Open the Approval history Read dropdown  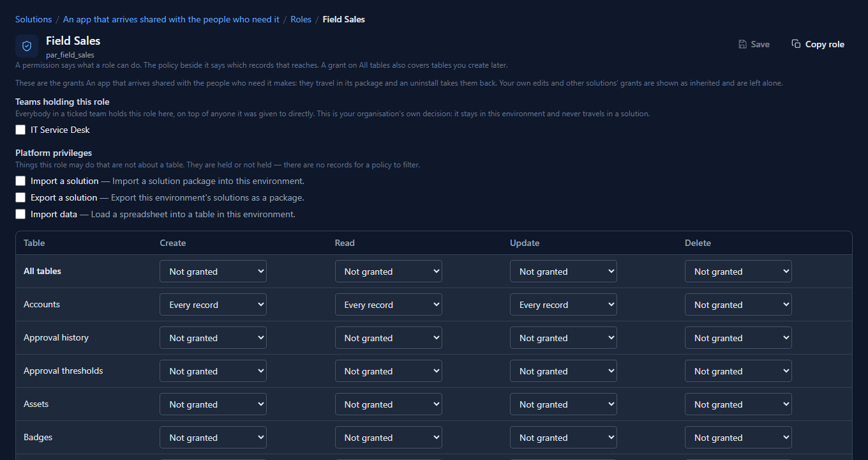tap(388, 338)
